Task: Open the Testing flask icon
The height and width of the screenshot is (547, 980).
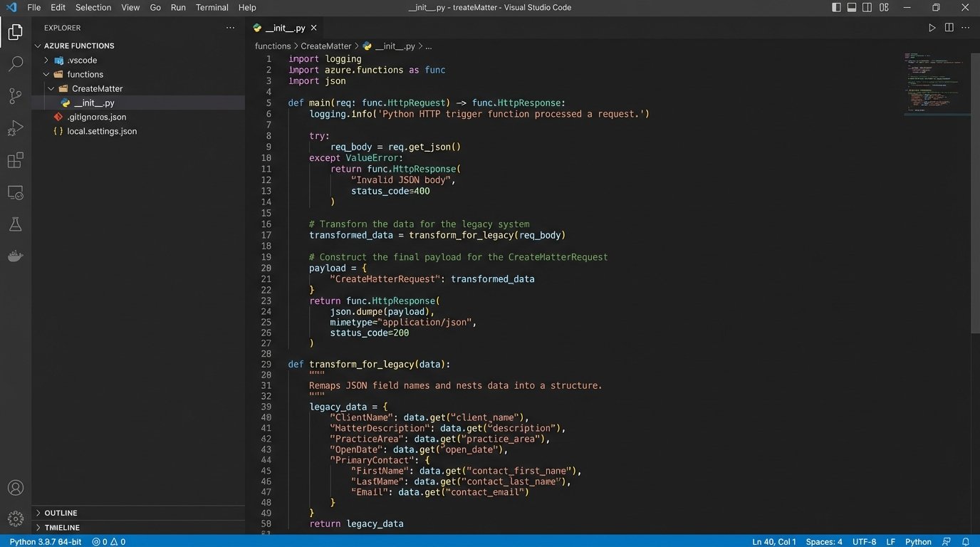Action: click(x=15, y=224)
